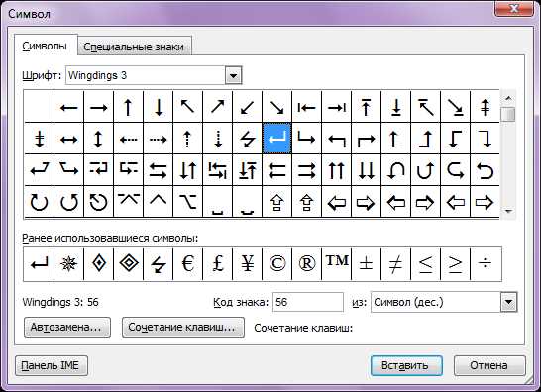Select the clockwise circular arrow symbol
The width and height of the screenshot is (541, 392).
pyautogui.click(x=40, y=202)
